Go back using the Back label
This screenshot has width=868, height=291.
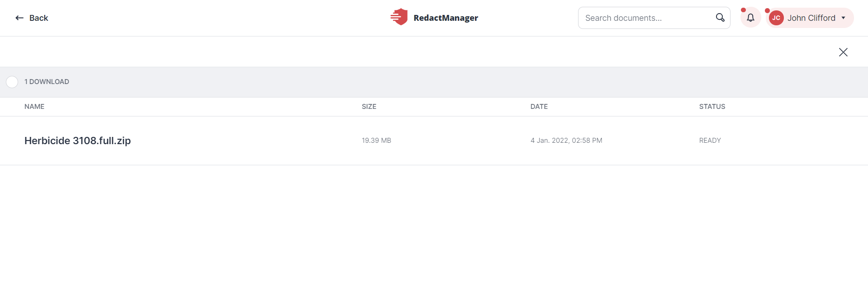coord(38,18)
